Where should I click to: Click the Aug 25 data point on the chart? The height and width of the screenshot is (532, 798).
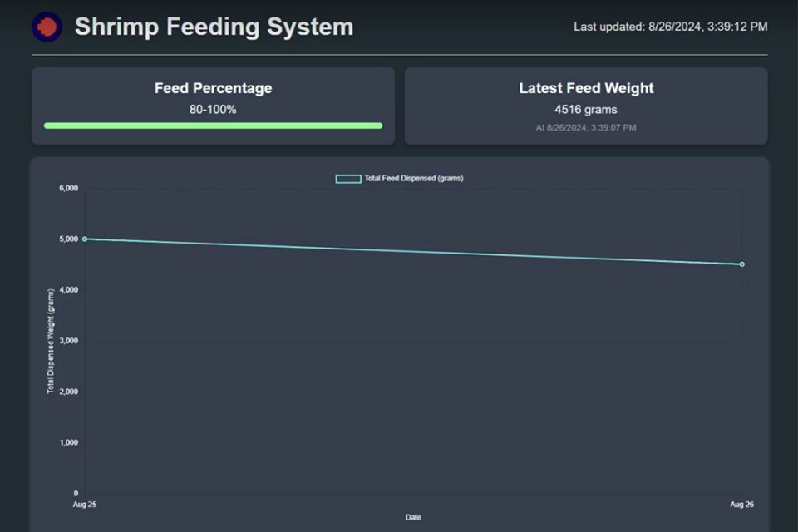click(x=86, y=239)
